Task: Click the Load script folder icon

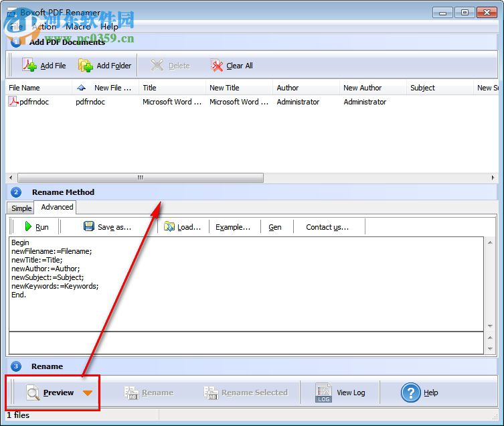Action: [169, 226]
